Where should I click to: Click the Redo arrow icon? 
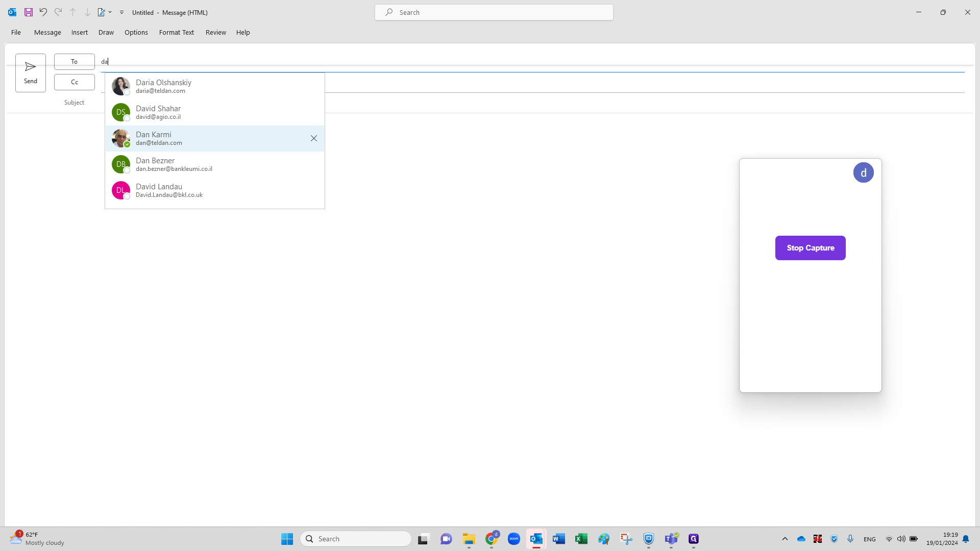point(58,12)
